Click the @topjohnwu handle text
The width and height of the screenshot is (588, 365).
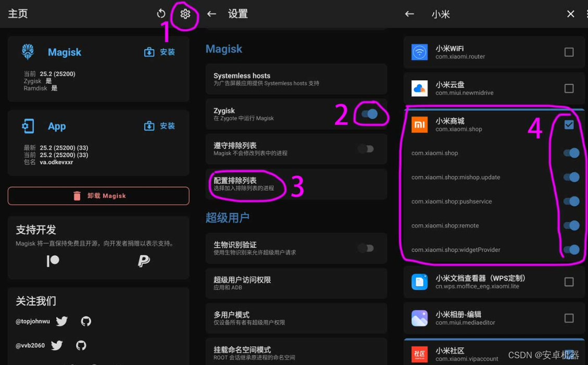[33, 321]
